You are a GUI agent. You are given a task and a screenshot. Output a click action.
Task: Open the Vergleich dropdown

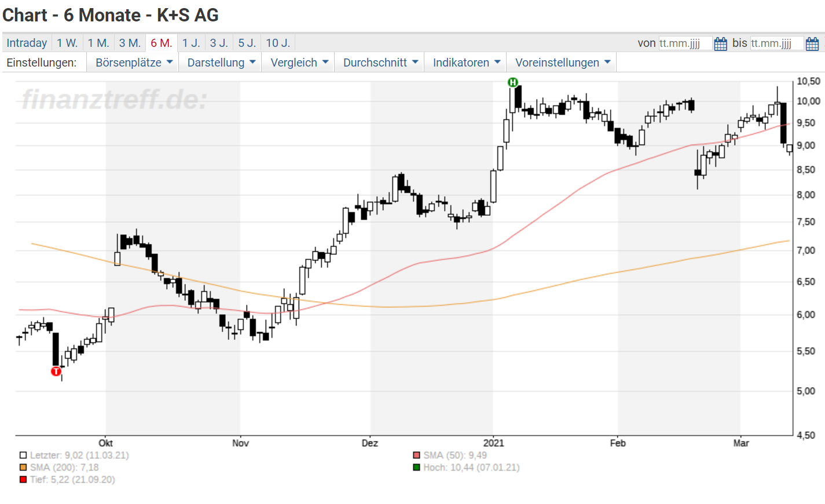[x=298, y=62]
